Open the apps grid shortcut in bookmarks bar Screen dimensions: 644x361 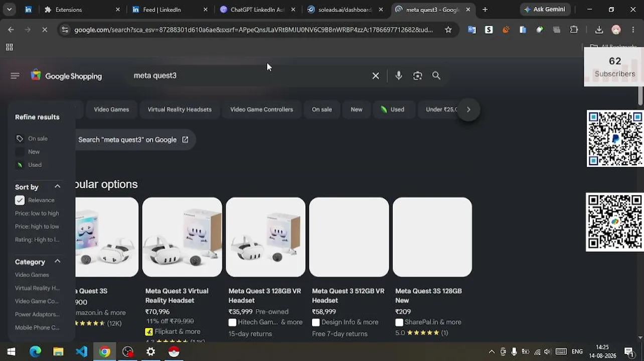(9, 47)
